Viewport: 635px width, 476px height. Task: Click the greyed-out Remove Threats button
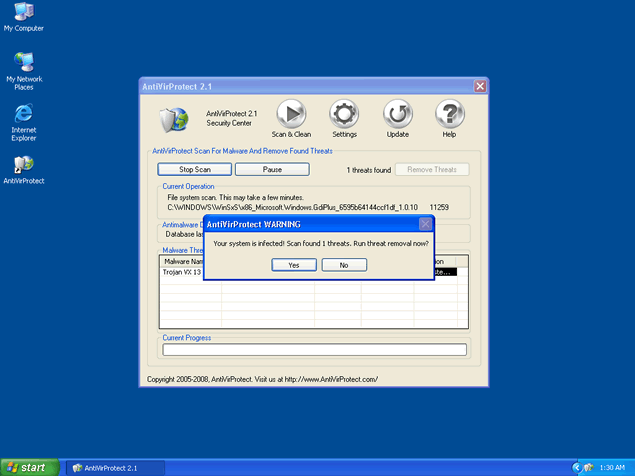pyautogui.click(x=432, y=170)
